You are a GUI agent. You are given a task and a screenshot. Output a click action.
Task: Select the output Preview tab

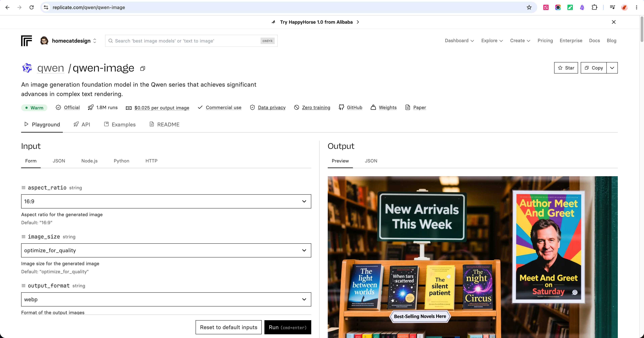point(340,161)
